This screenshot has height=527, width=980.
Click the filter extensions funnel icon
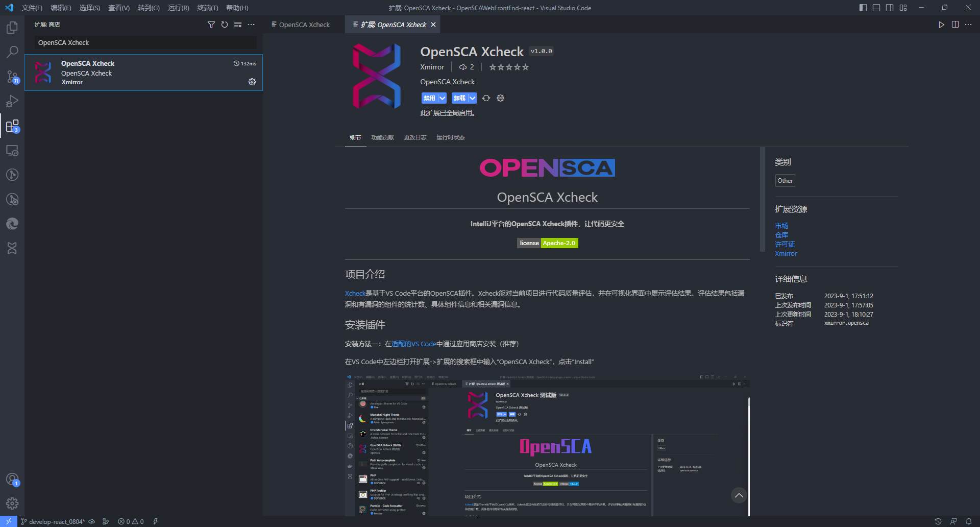[x=211, y=25]
